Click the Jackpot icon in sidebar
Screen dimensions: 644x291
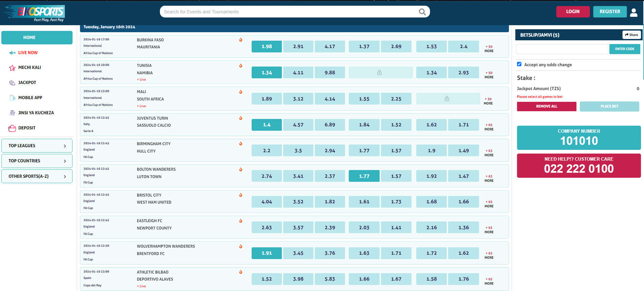(x=12, y=83)
